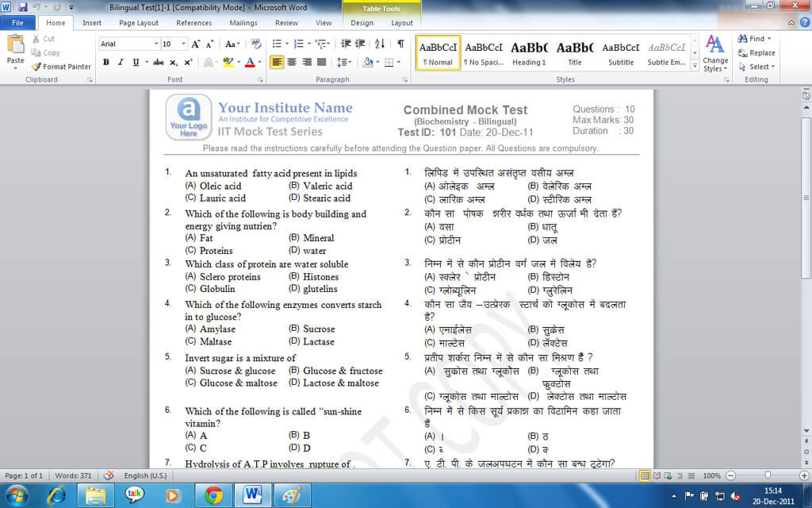This screenshot has height=508, width=812.
Task: Toggle Italic formatting
Action: tap(121, 62)
